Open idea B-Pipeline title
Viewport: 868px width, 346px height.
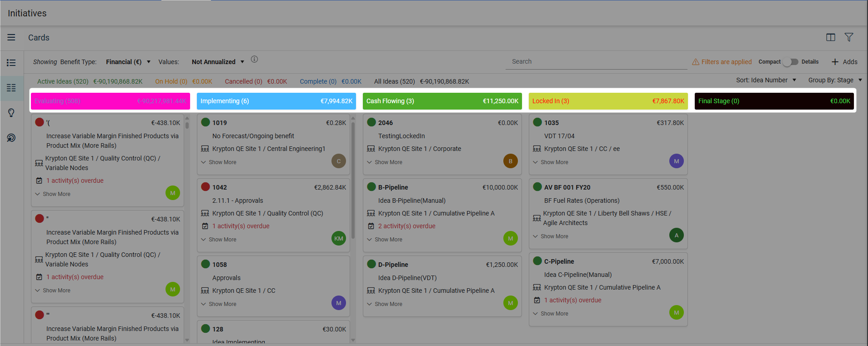tap(393, 187)
